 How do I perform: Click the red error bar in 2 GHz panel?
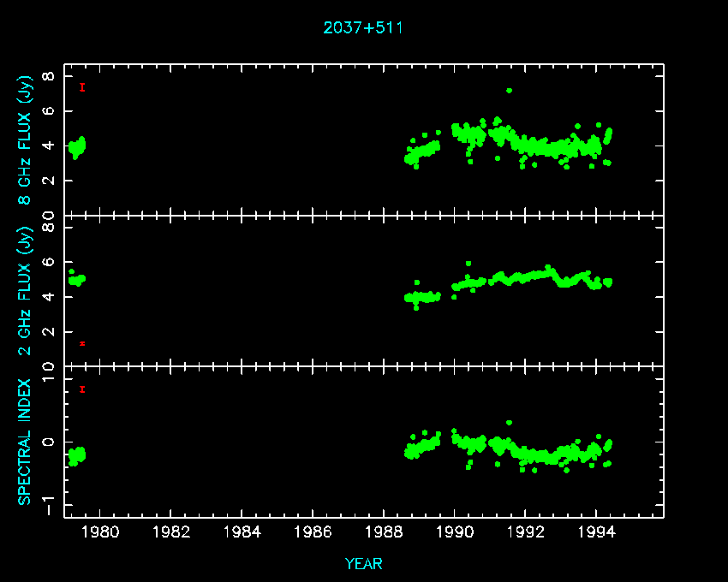tap(82, 343)
